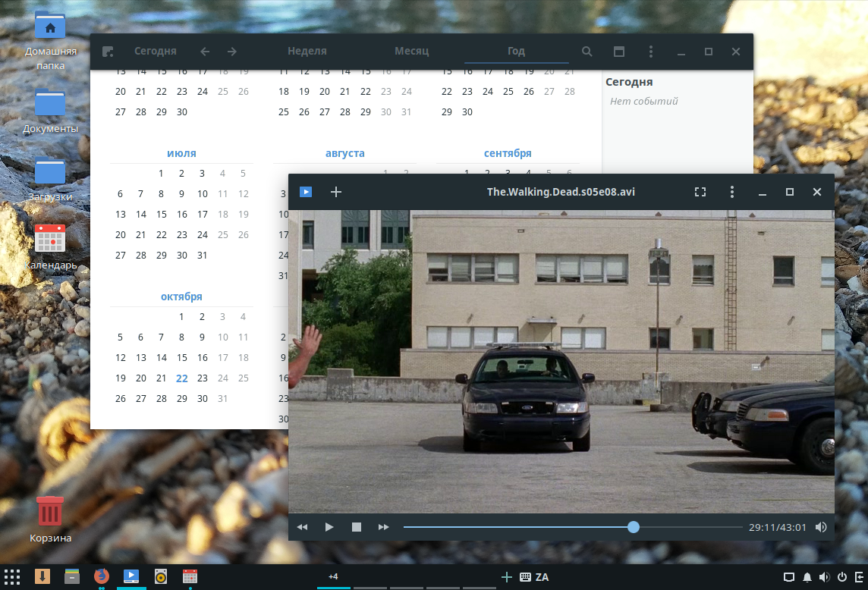
Task: Open the downloader app in the taskbar
Action: click(42, 576)
